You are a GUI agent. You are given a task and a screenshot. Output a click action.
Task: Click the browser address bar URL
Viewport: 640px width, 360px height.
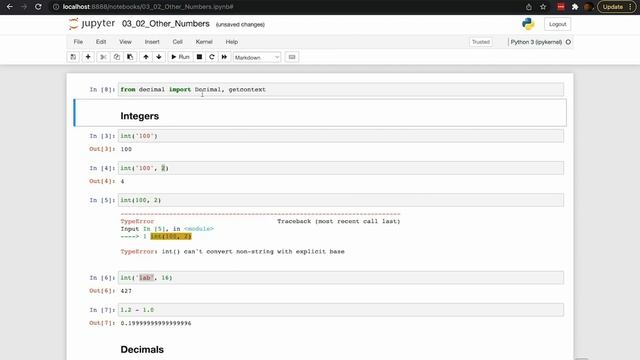click(148, 7)
